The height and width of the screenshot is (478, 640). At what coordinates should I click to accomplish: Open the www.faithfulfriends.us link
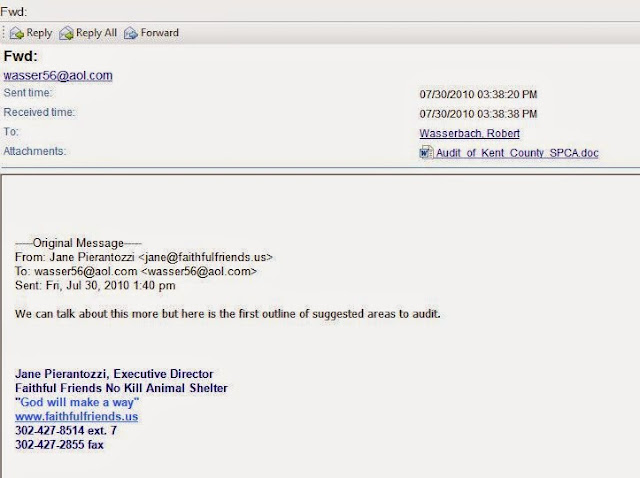coord(76,416)
